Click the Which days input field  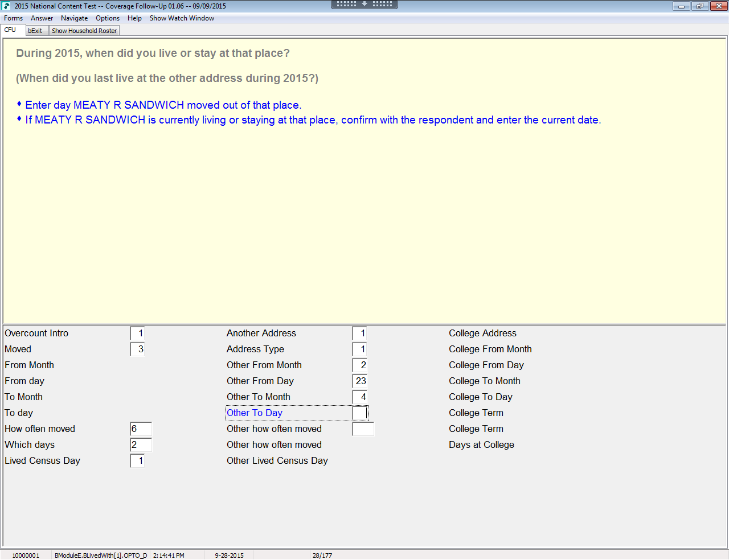tap(141, 445)
